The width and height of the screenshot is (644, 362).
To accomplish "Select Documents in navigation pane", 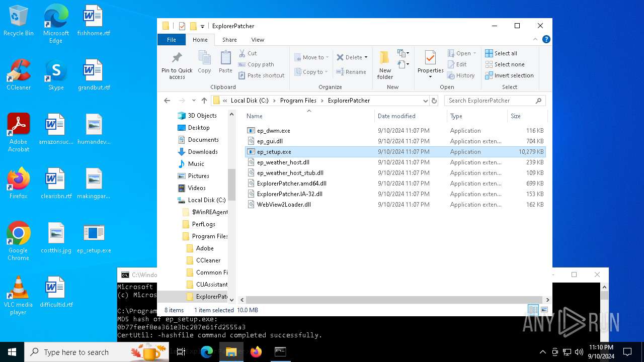I will click(x=203, y=140).
